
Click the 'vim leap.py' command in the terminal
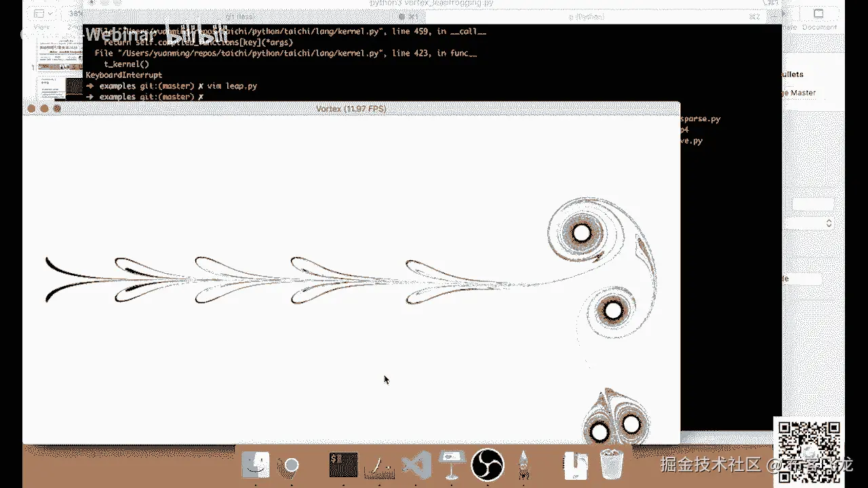point(232,86)
